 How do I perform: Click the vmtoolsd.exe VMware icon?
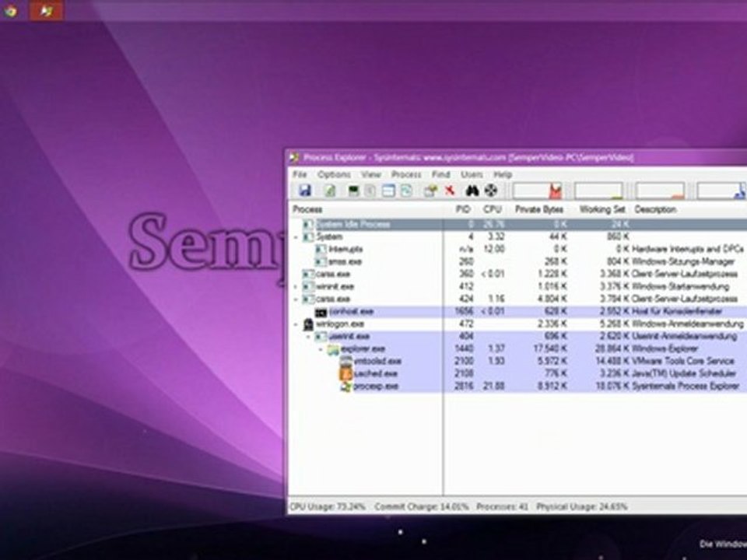pos(345,362)
